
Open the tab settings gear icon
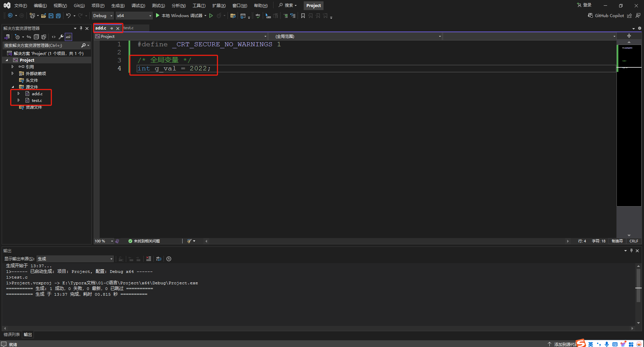[640, 28]
